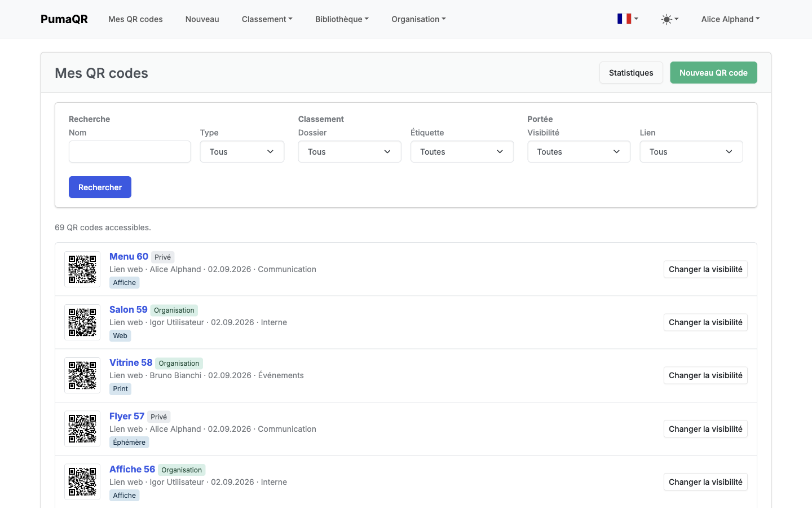This screenshot has height=508, width=812.
Task: Click the Rechercher button
Action: (100, 187)
